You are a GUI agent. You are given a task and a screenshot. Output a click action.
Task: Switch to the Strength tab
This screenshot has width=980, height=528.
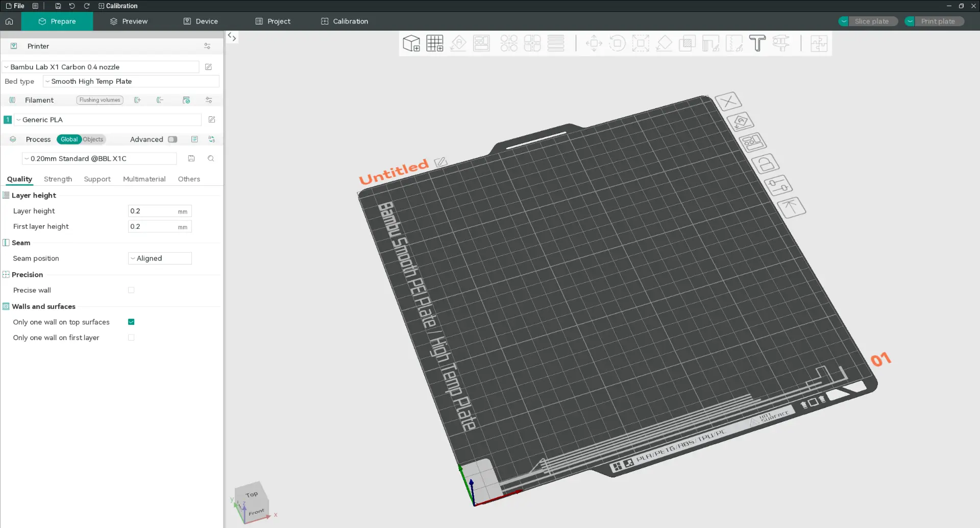(x=58, y=179)
